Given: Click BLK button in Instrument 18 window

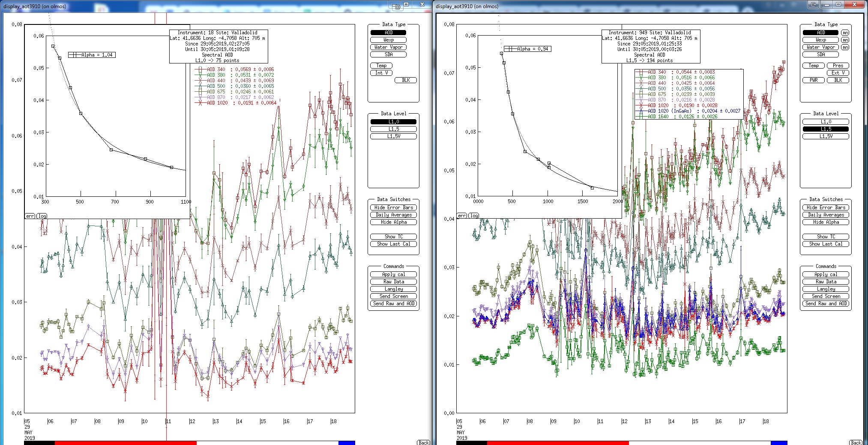Looking at the screenshot, I should point(406,80).
